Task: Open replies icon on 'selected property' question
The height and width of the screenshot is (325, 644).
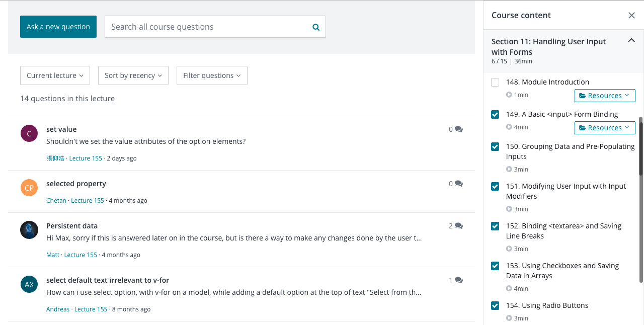Action: click(x=459, y=184)
